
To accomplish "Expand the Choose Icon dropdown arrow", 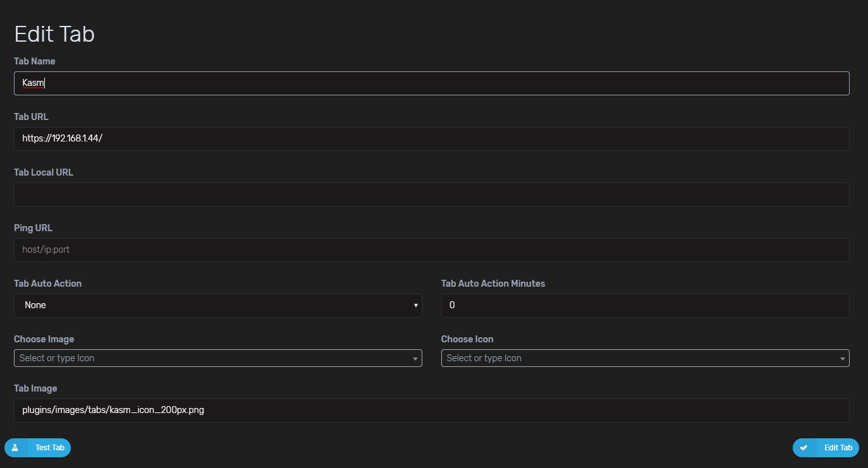I will [842, 359].
